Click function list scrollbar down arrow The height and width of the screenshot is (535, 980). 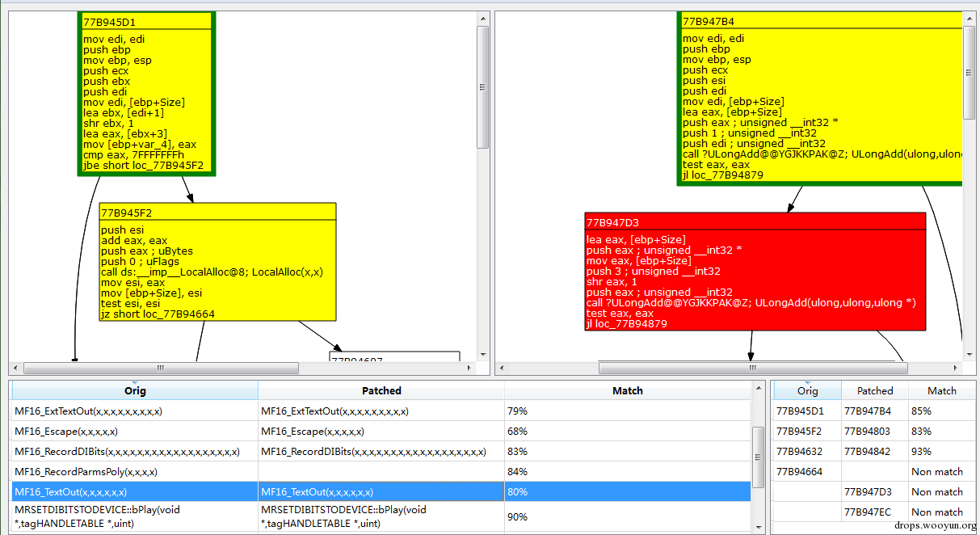coord(758,526)
